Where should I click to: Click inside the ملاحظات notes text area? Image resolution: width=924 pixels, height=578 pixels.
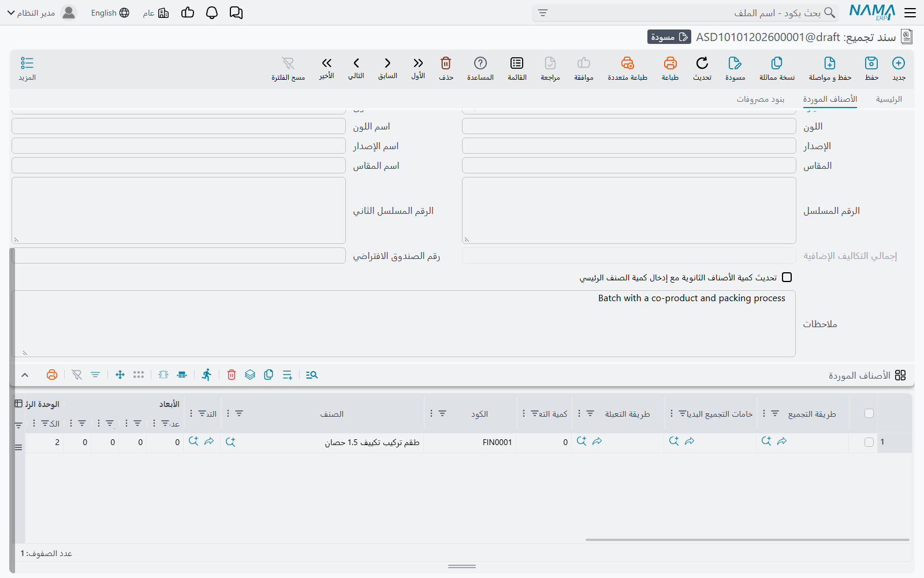pos(404,324)
